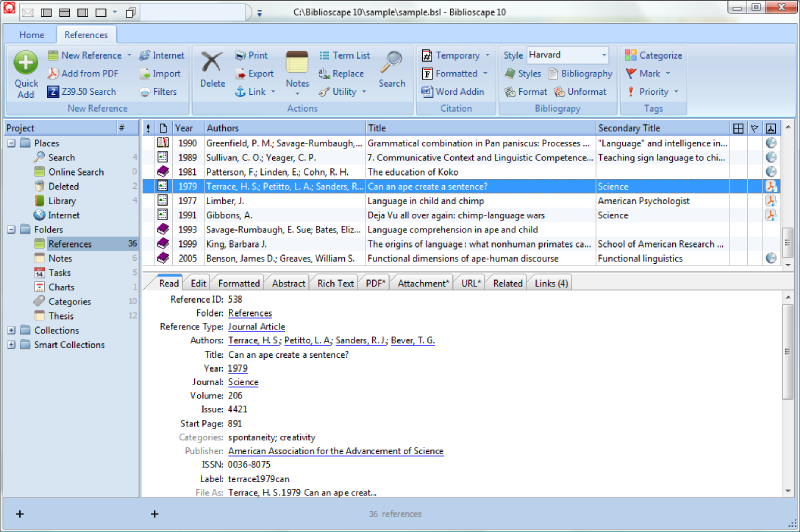Open the Links (4) tab
Viewport: 800px width, 532px height.
tap(551, 283)
